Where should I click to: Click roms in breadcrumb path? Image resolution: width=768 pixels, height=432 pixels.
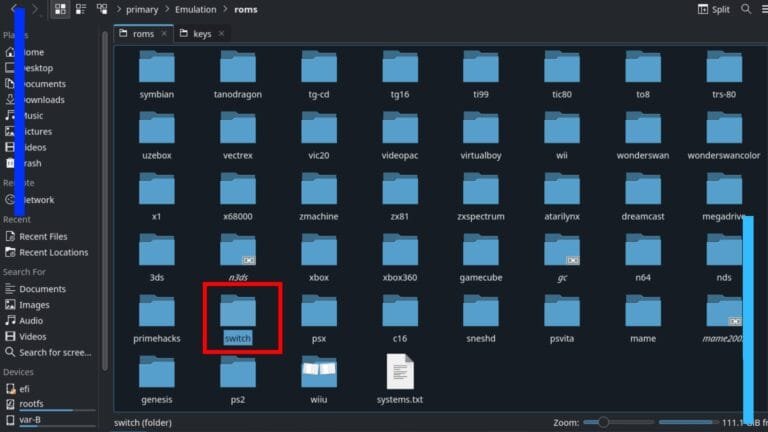(245, 9)
